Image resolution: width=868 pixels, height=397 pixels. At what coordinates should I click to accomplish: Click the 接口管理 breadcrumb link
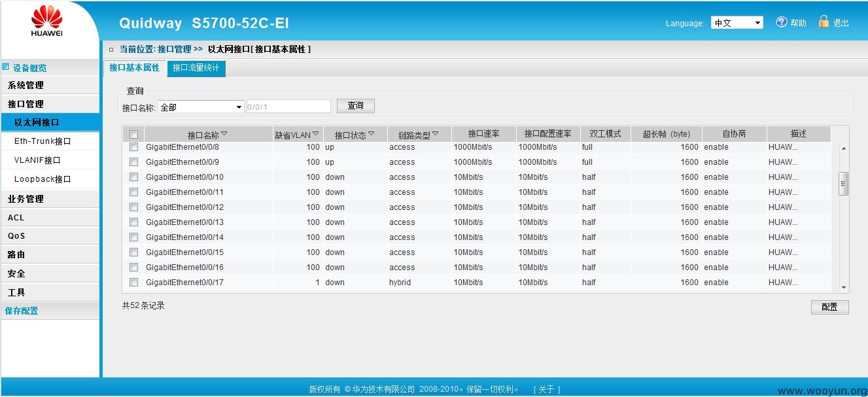[x=175, y=49]
